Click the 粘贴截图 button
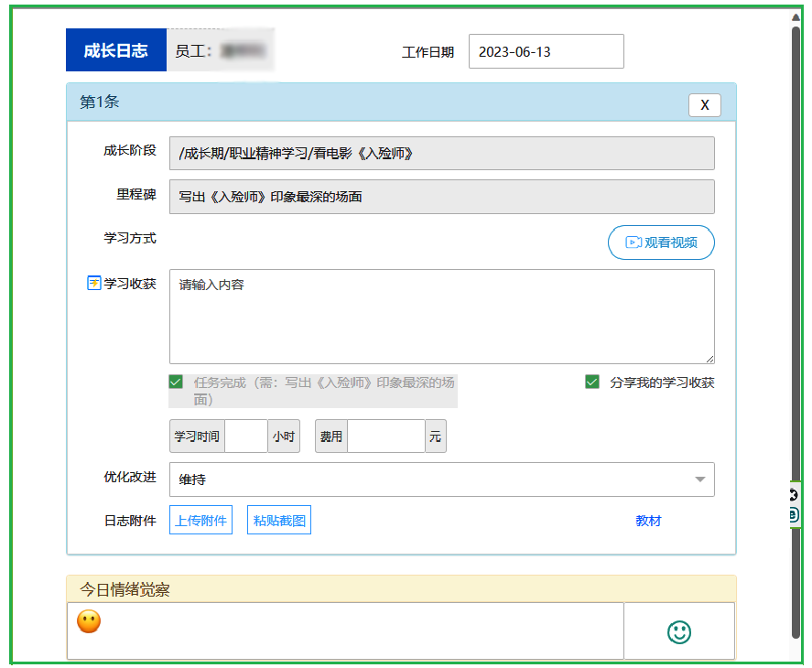 click(278, 519)
